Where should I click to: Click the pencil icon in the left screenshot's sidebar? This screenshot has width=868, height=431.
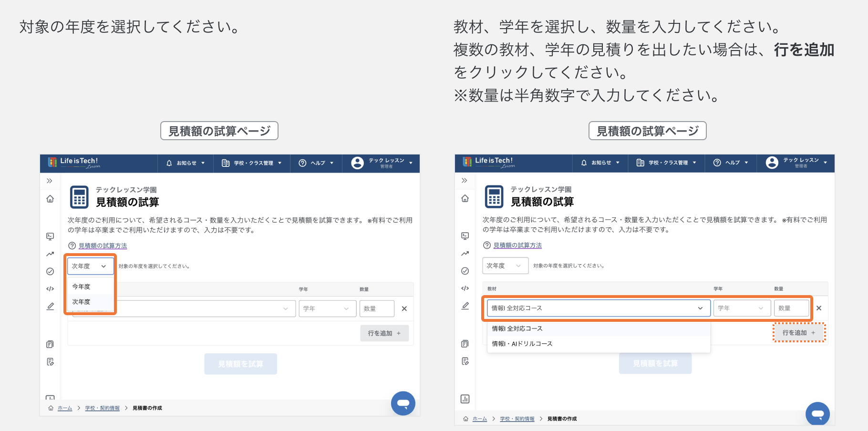(50, 306)
